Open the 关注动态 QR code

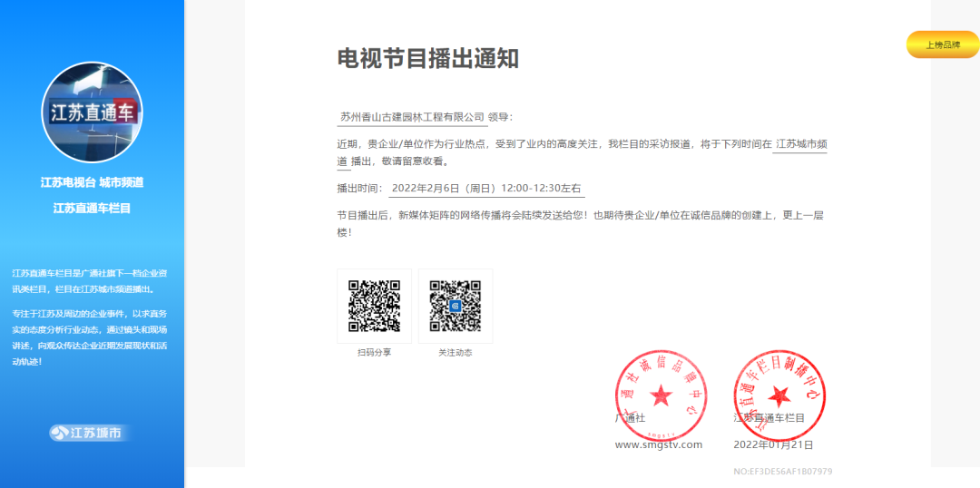click(456, 306)
